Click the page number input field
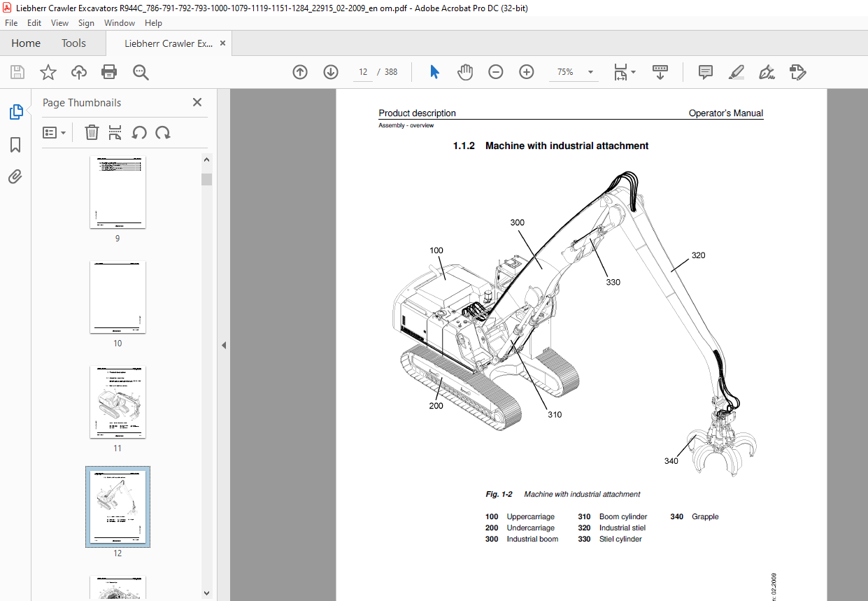Screen dimensions: 868x601 point(363,72)
